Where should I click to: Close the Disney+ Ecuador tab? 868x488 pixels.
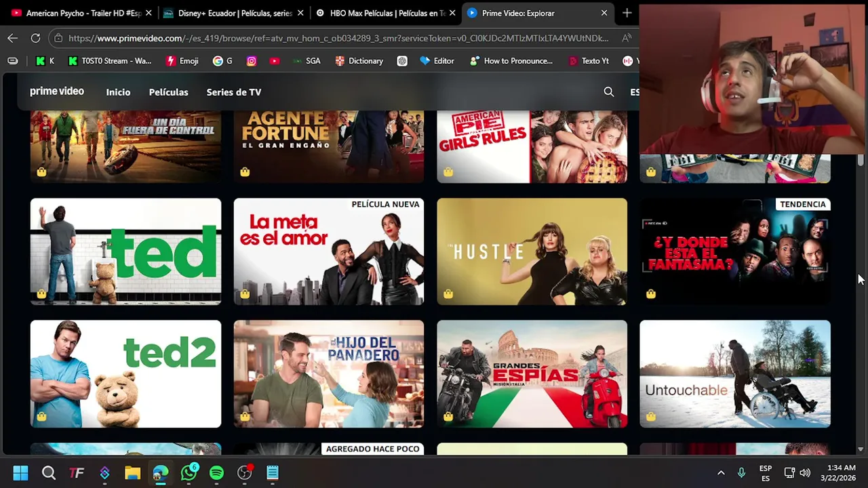pyautogui.click(x=300, y=13)
